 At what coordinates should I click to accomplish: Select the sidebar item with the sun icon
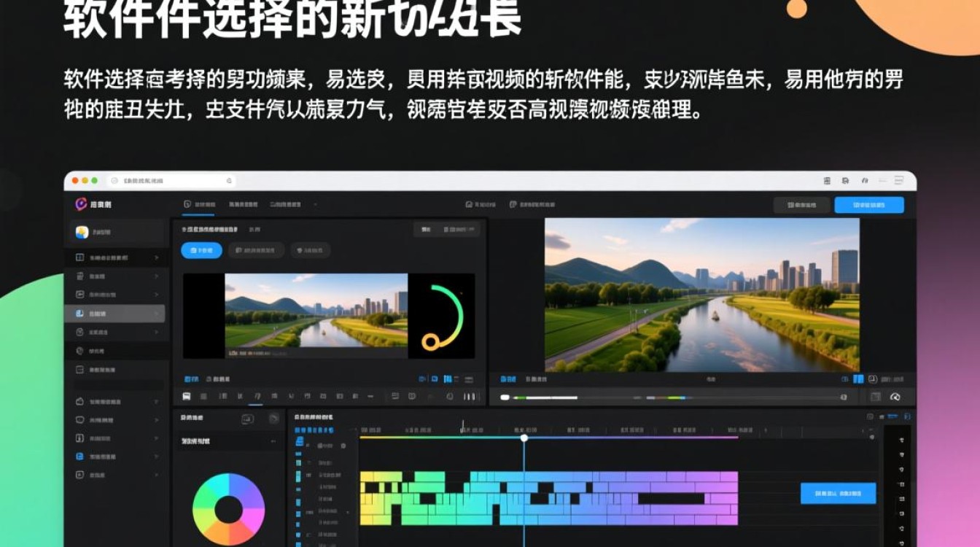pyautogui.click(x=117, y=232)
